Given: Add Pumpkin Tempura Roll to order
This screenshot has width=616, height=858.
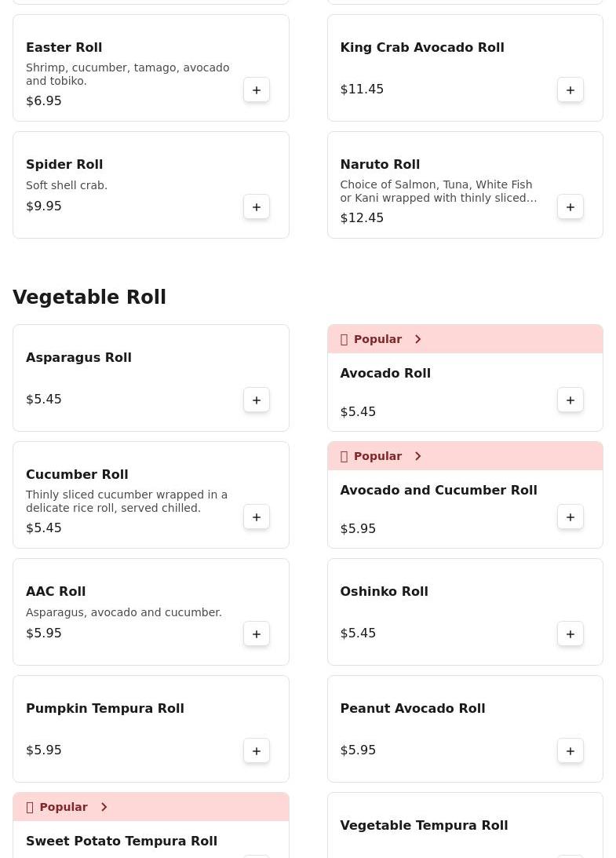Looking at the screenshot, I should coord(257,751).
